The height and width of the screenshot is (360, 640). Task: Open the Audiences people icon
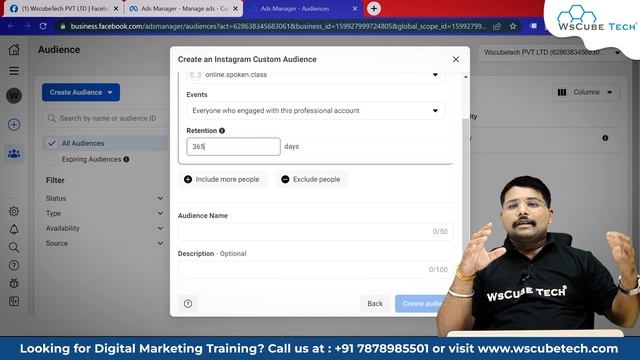coord(14,154)
